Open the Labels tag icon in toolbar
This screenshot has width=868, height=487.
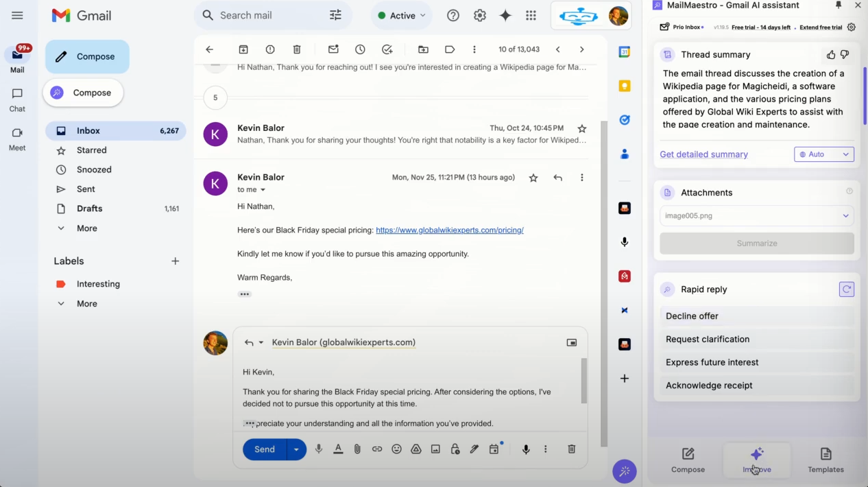coord(450,49)
